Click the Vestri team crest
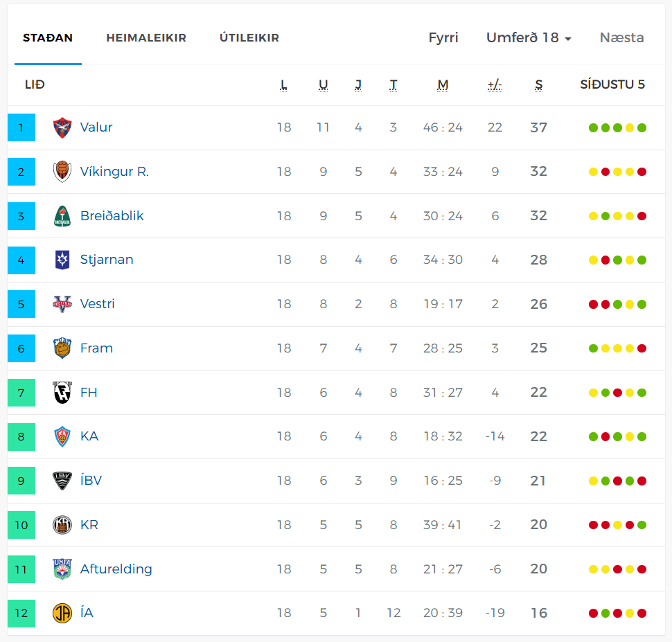672x642 pixels. (62, 304)
